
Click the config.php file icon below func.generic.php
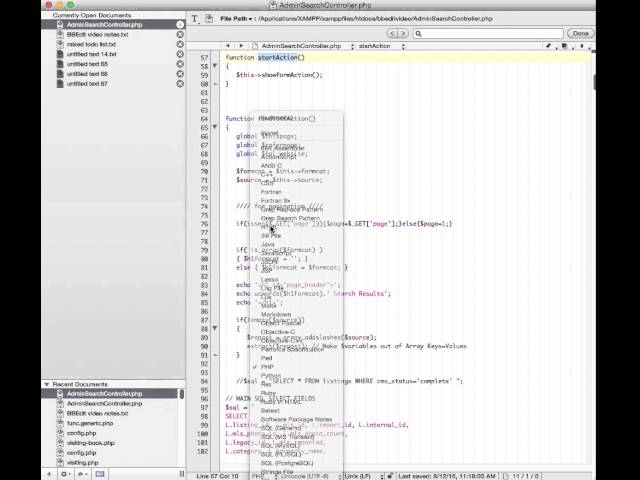coord(60,433)
